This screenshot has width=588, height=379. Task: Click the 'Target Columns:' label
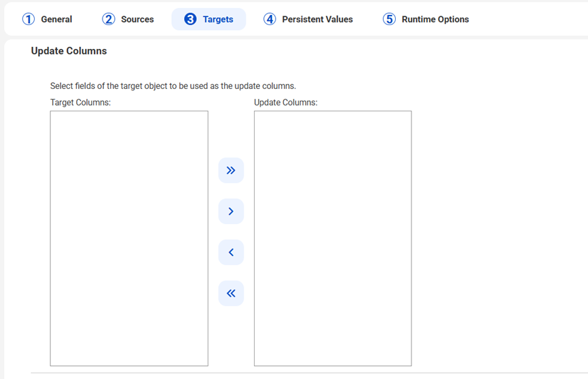81,103
